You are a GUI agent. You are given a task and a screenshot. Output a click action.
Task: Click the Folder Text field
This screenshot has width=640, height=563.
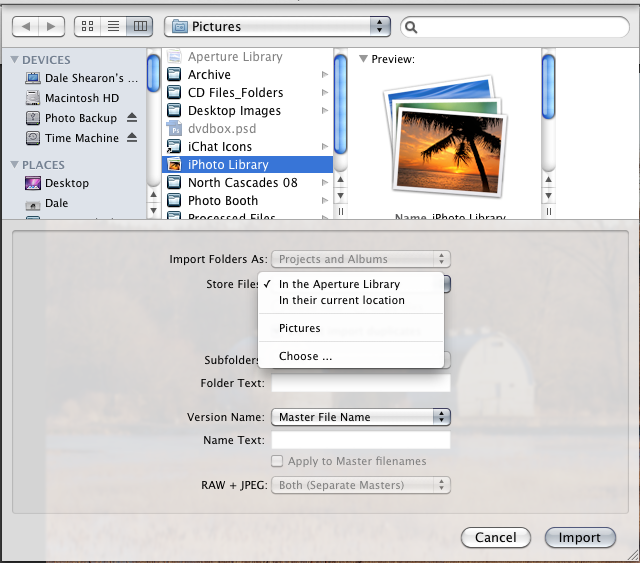361,383
